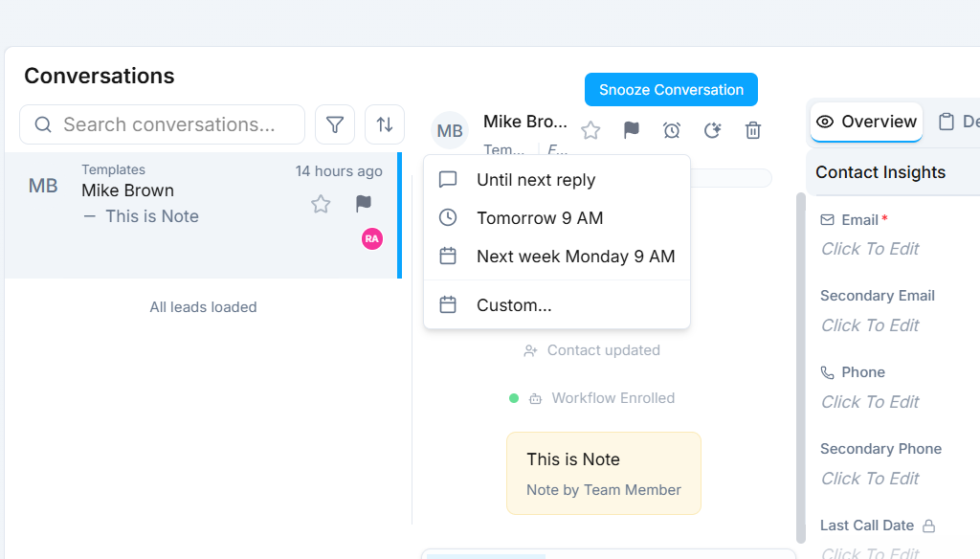Choose "Tomorrow 9 AM" snooze option
Viewport: 980px width, 559px height.
pos(540,218)
